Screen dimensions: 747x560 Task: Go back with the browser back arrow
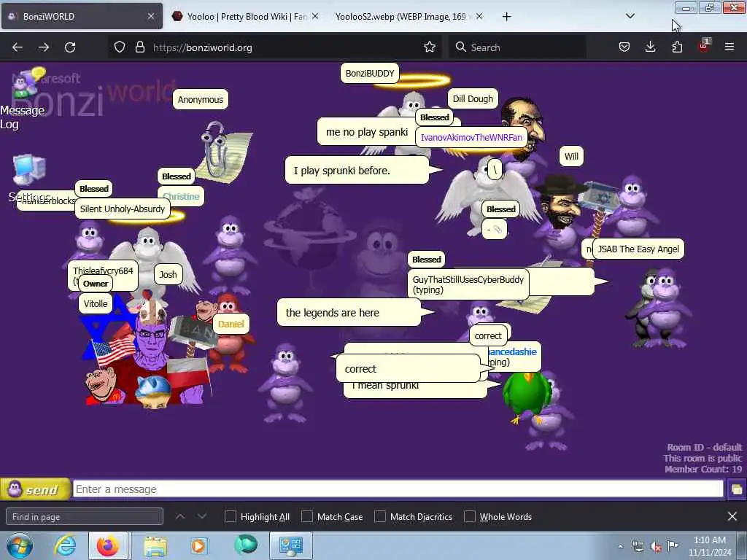point(18,47)
